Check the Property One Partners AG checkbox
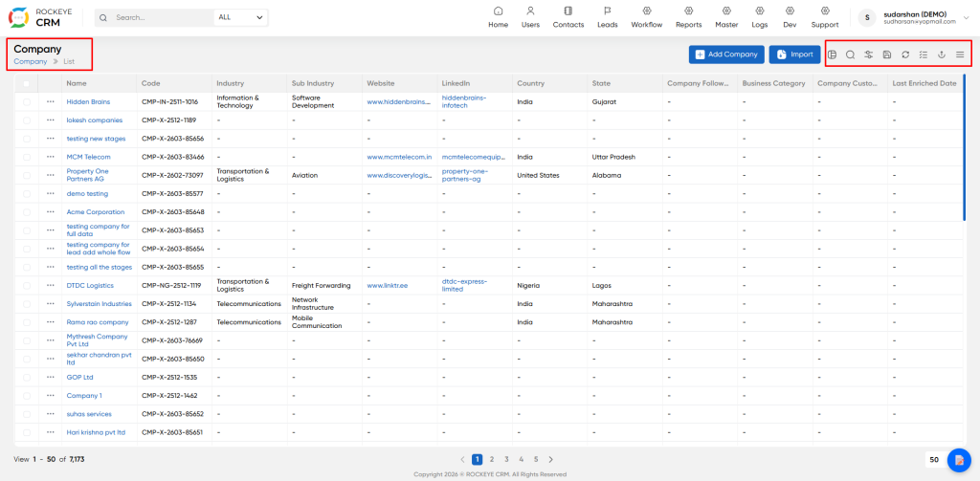980x481 pixels. point(26,176)
